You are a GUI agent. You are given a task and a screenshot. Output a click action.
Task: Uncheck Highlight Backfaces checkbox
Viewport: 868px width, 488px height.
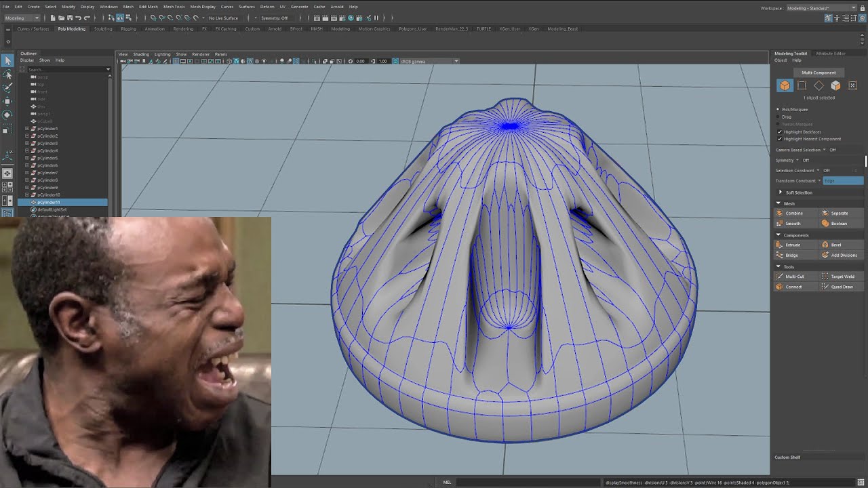(x=779, y=132)
